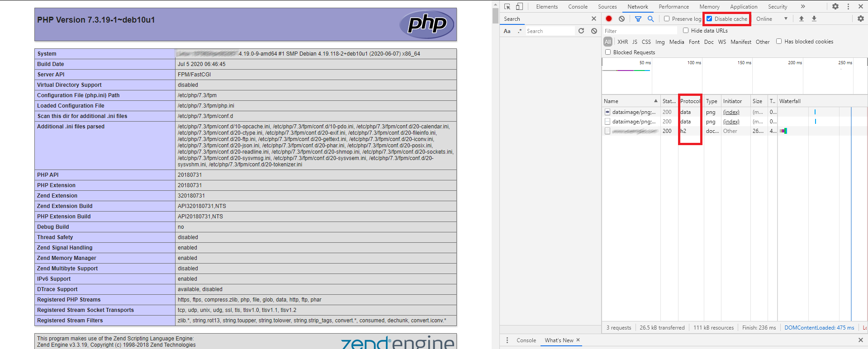868x349 pixels.
Task: Toggle the network filter funnel icon
Action: [x=638, y=19]
